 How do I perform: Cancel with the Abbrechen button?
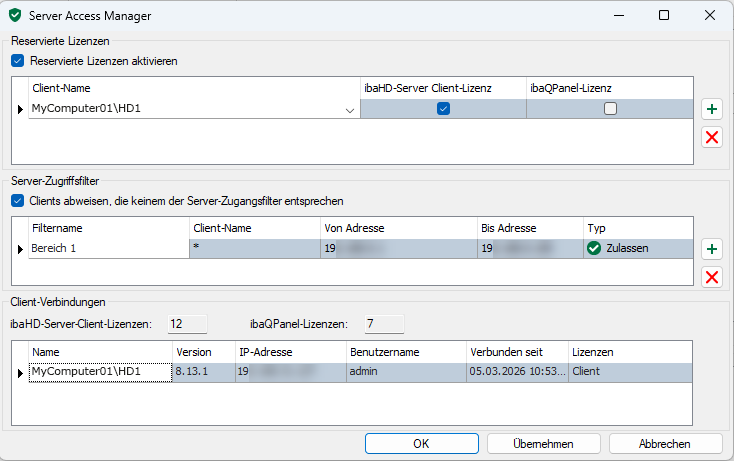coord(664,443)
